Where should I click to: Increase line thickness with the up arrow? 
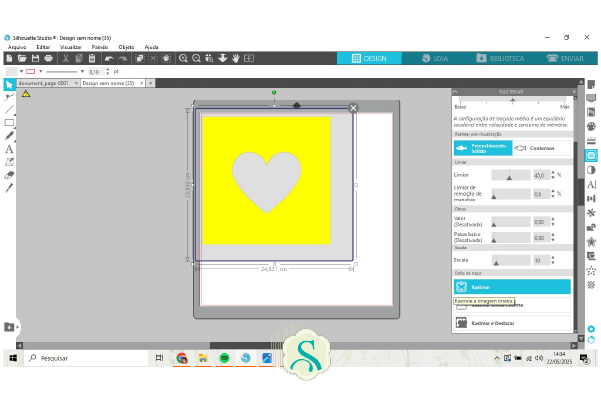point(108,69)
